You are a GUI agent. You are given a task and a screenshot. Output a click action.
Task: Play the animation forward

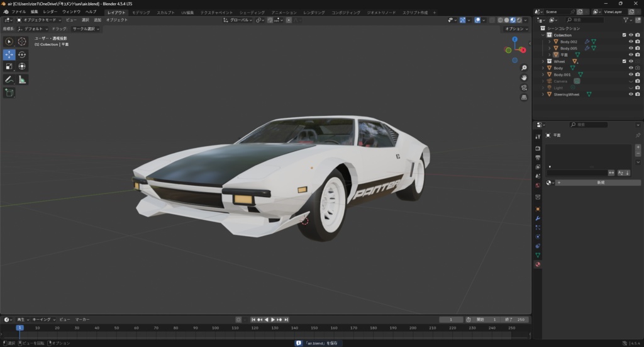tap(273, 319)
